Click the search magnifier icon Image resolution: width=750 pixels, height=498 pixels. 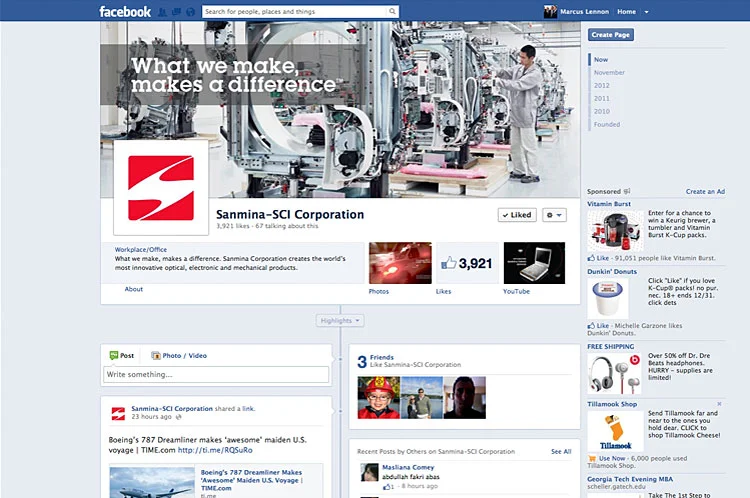pyautogui.click(x=392, y=11)
